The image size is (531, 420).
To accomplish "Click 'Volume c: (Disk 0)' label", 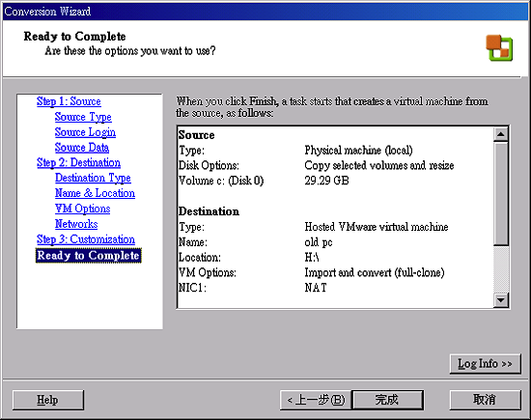I will (221, 181).
